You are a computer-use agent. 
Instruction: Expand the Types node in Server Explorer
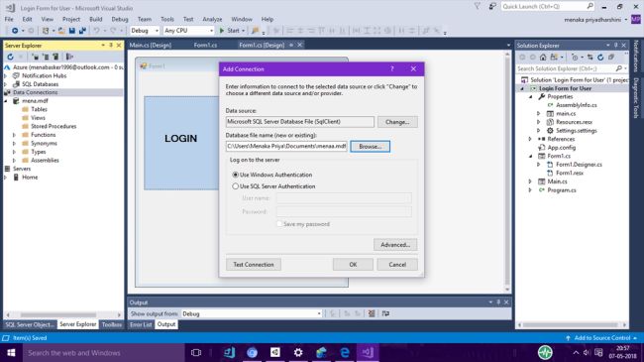pyautogui.click(x=14, y=152)
